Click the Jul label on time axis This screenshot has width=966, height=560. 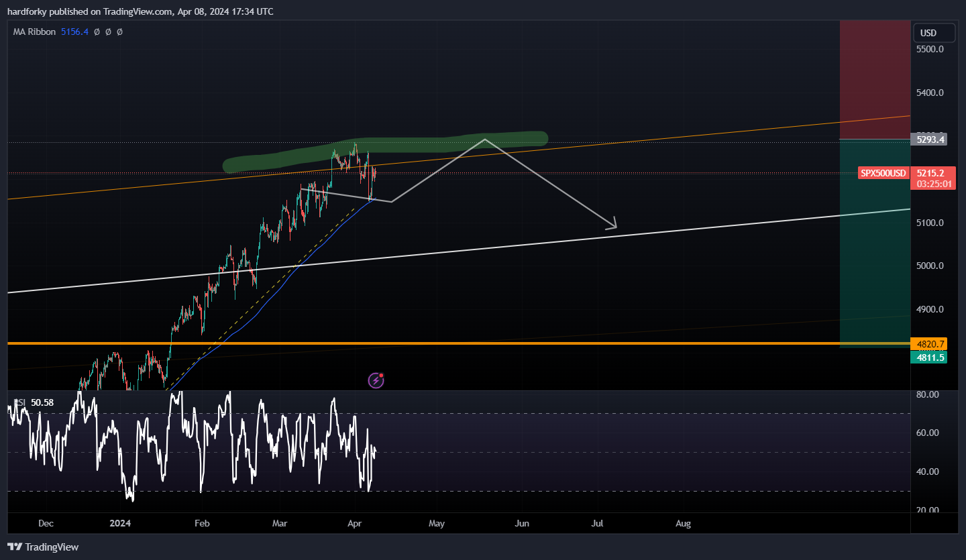tap(598, 523)
